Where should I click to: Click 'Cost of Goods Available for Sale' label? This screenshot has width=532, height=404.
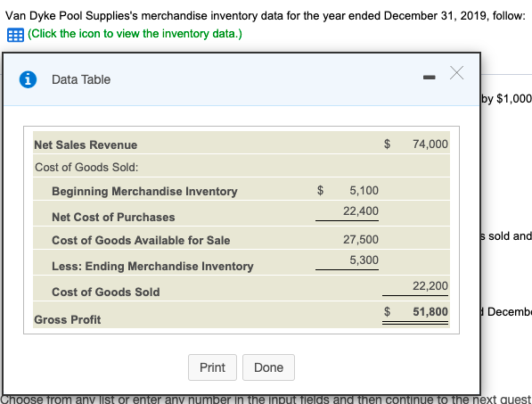click(x=141, y=241)
